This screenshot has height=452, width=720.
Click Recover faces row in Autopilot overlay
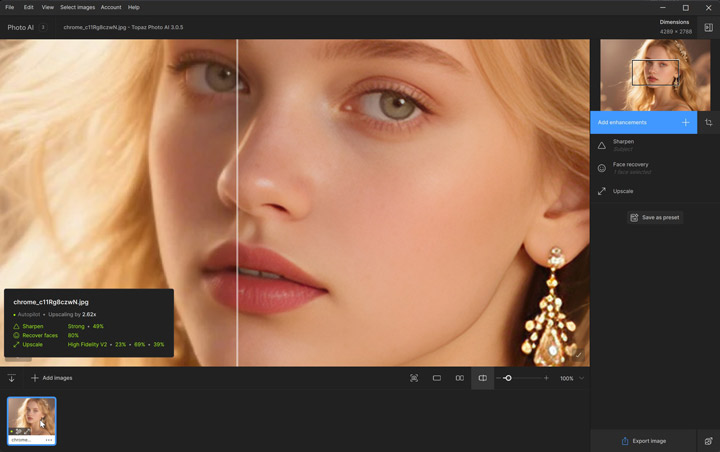click(x=89, y=335)
